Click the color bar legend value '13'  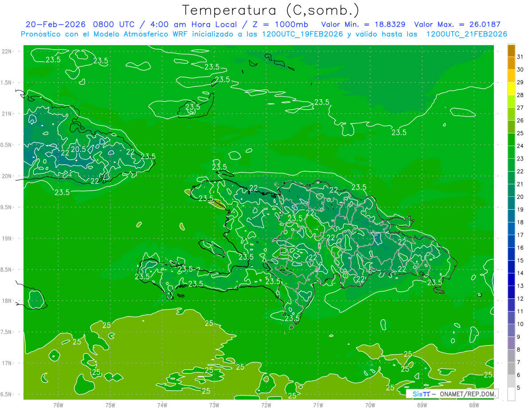[520, 286]
